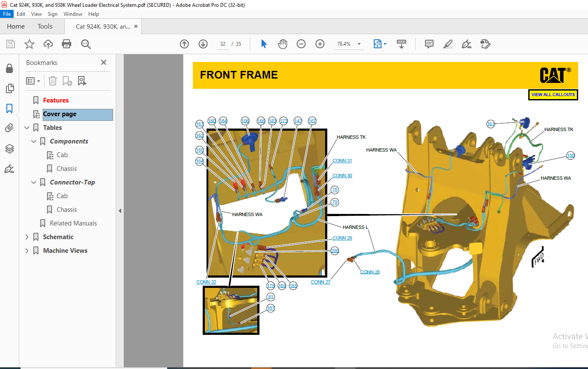Image resolution: width=588 pixels, height=369 pixels.
Task: Select the Features bookmark
Action: click(56, 100)
